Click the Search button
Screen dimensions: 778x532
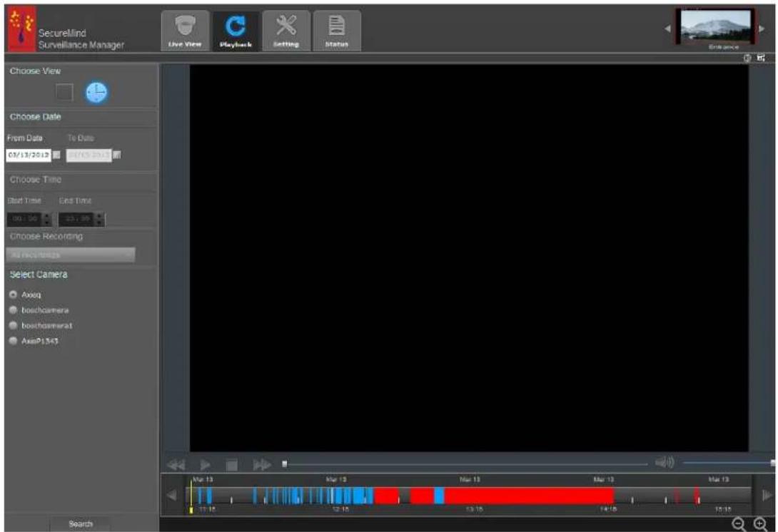coord(81,524)
